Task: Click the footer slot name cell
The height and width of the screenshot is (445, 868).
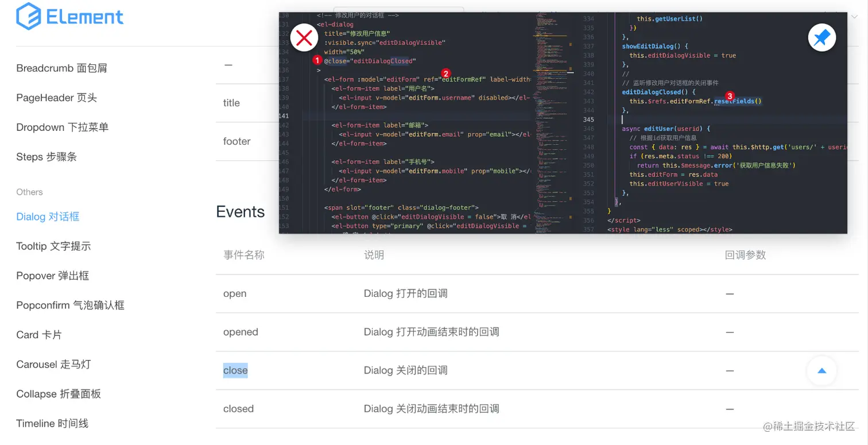Action: click(x=237, y=141)
